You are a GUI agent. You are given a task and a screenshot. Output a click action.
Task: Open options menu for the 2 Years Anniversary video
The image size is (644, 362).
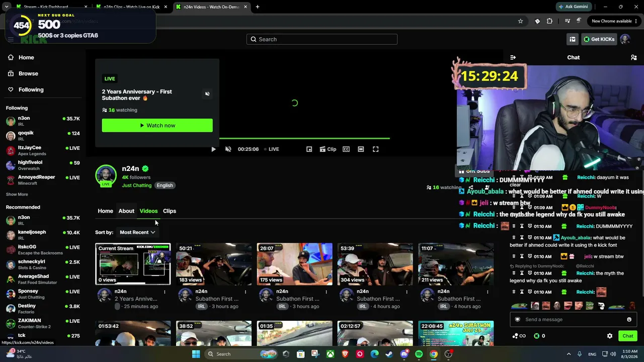(165, 292)
